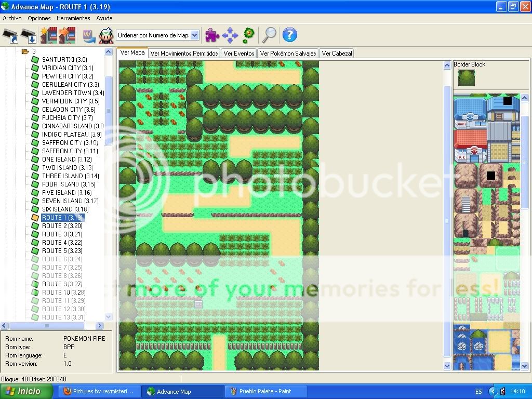The width and height of the screenshot is (532, 399).
Task: Click the Advance Map taskbar button
Action: coord(182,391)
